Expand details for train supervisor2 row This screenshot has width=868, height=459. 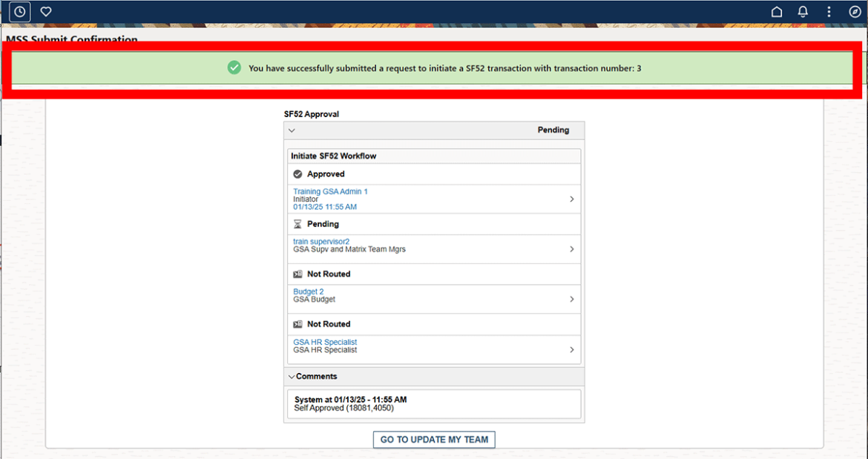(x=571, y=248)
